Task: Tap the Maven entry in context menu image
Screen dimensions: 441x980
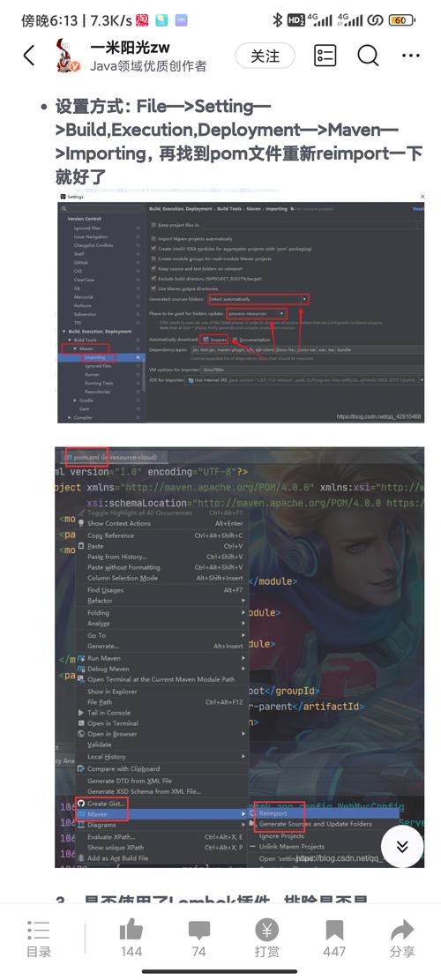Action: point(97,814)
